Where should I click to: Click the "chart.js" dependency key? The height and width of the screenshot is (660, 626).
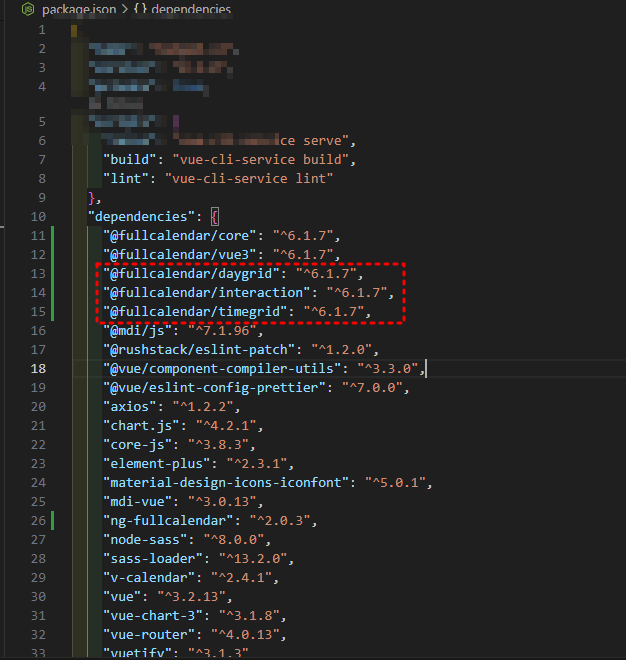[141, 426]
